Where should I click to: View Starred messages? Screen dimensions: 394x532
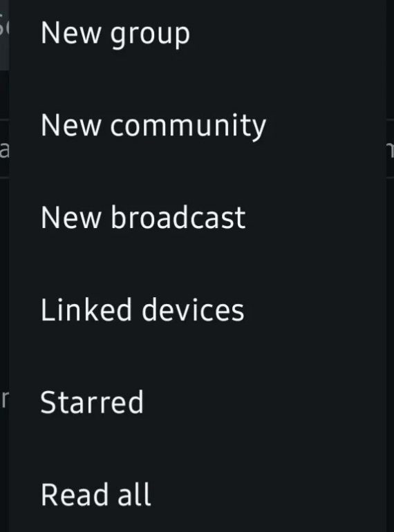[198, 403]
